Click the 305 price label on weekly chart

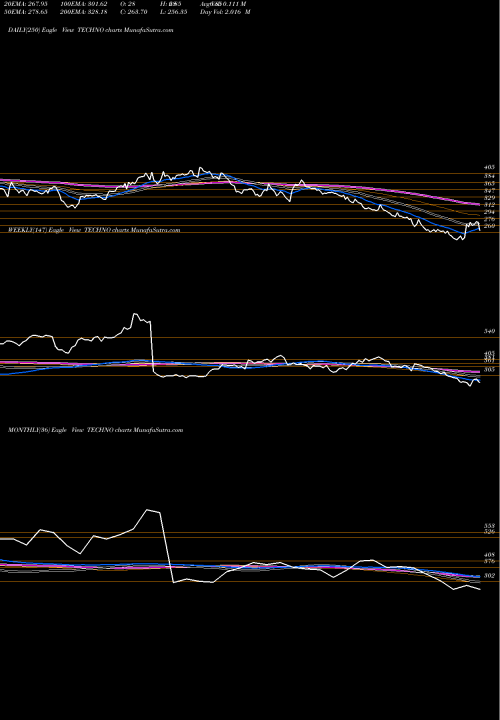(489, 369)
